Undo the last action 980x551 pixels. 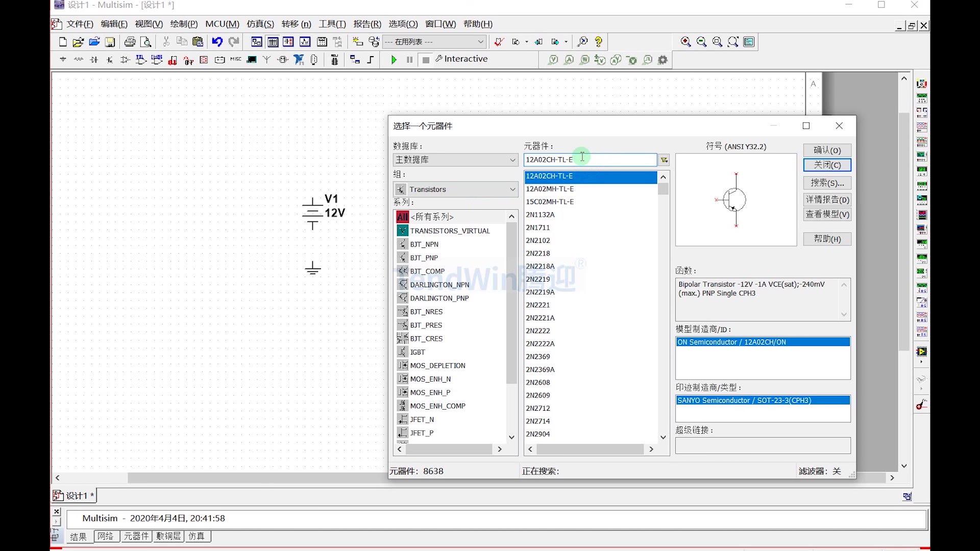point(217,42)
